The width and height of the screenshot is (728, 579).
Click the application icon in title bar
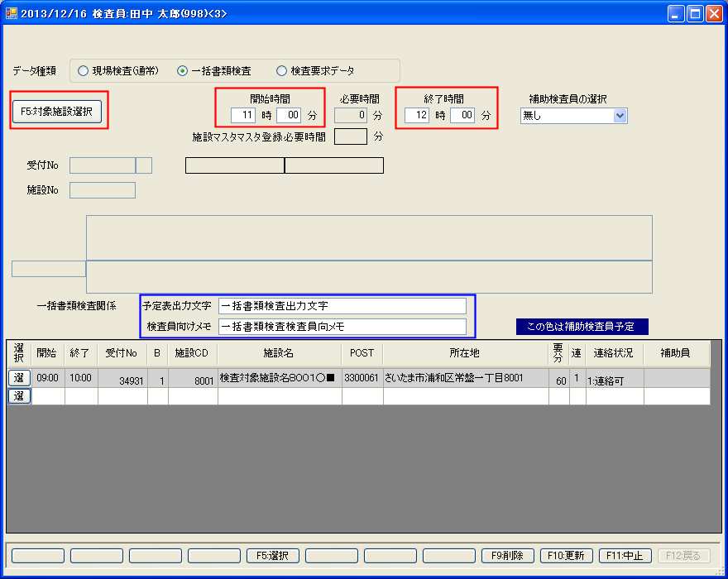click(x=11, y=13)
